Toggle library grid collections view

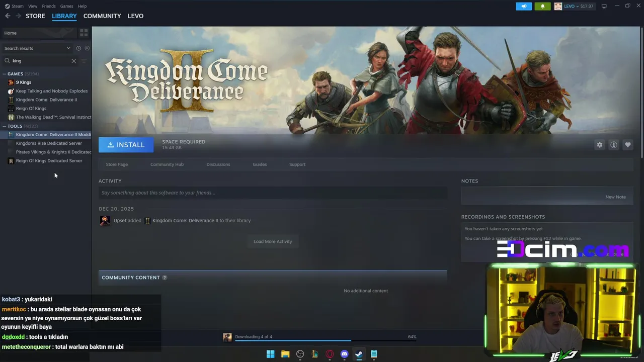[84, 33]
